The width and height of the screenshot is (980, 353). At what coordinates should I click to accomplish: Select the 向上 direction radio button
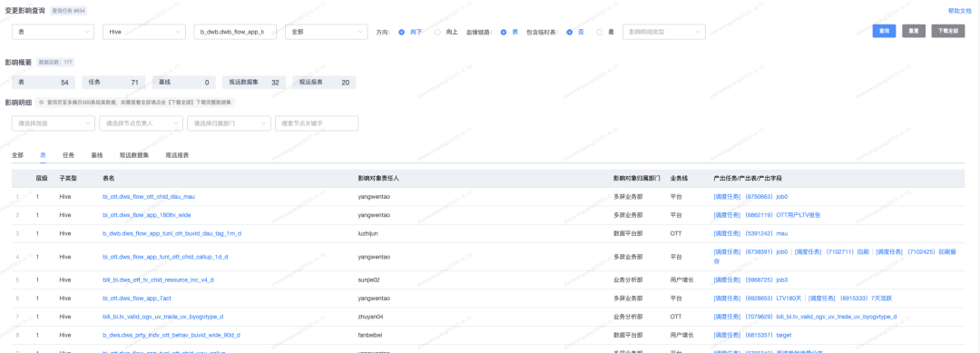coord(437,32)
